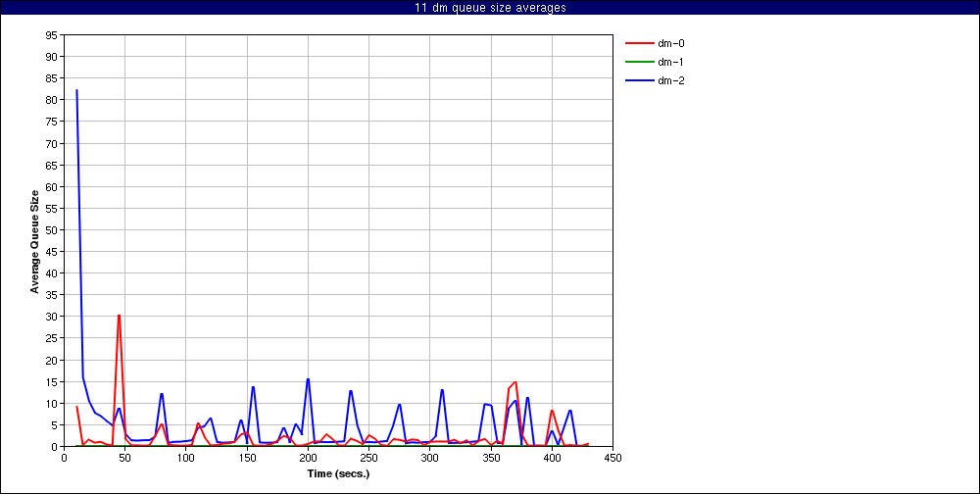Click the red dm-0 peak at 30

coord(119,316)
